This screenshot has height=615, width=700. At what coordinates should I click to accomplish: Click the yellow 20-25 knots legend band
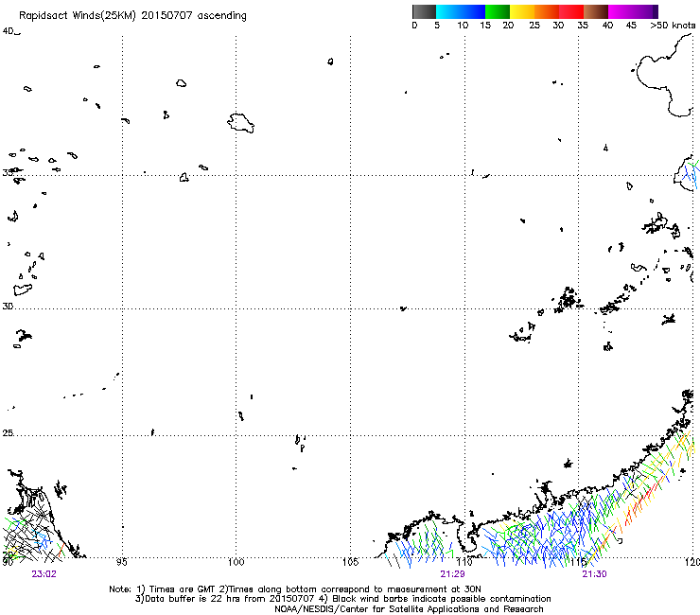pyautogui.click(x=522, y=11)
